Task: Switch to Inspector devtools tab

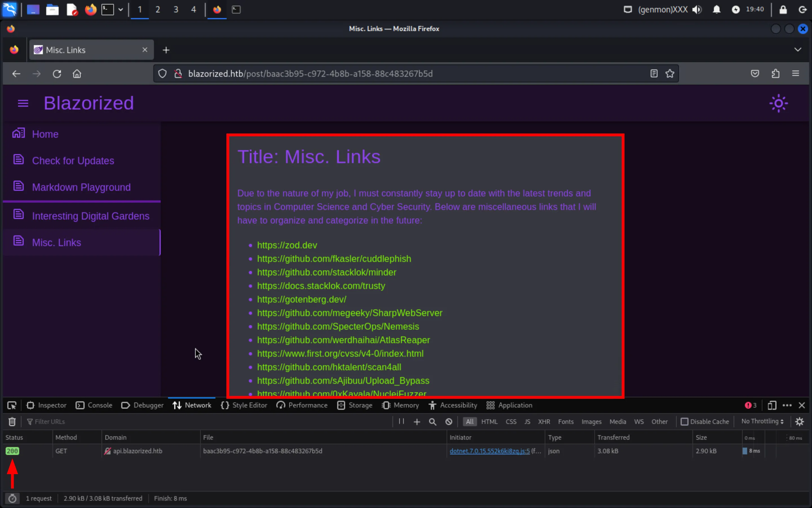Action: pyautogui.click(x=46, y=405)
